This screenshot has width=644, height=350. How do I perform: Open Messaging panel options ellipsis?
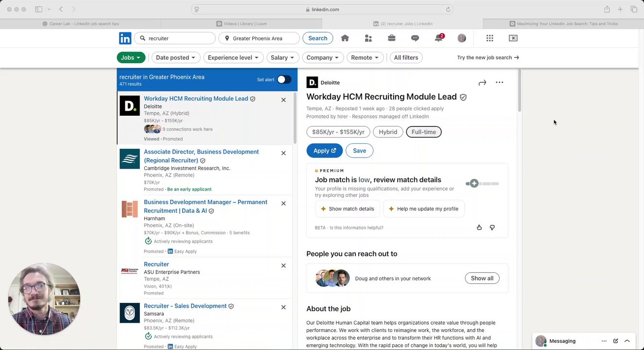[604, 341]
